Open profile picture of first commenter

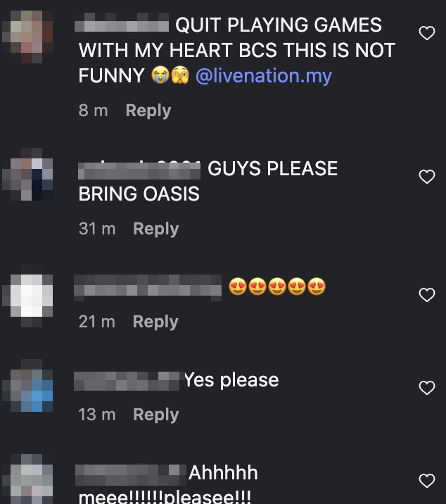tap(27, 37)
